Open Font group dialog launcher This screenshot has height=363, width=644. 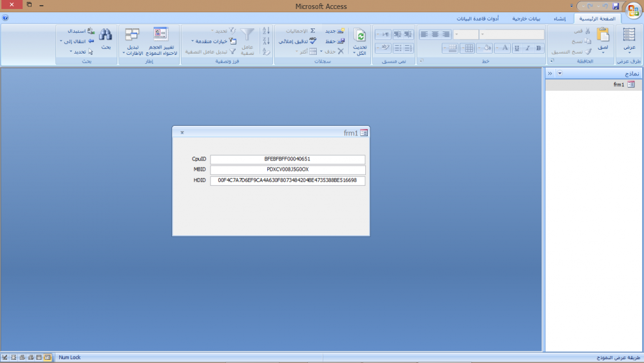tap(421, 61)
